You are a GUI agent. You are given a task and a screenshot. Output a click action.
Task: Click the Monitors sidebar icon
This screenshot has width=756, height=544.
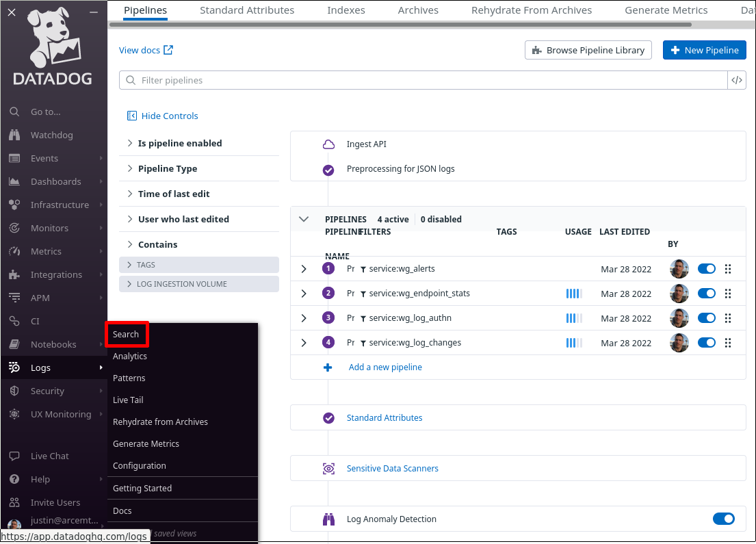click(14, 228)
